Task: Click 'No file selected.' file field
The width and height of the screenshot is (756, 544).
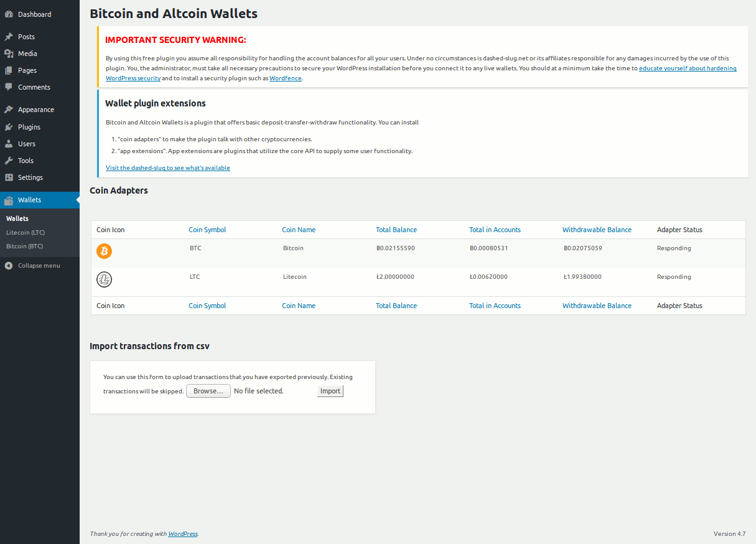Action: pyautogui.click(x=259, y=391)
